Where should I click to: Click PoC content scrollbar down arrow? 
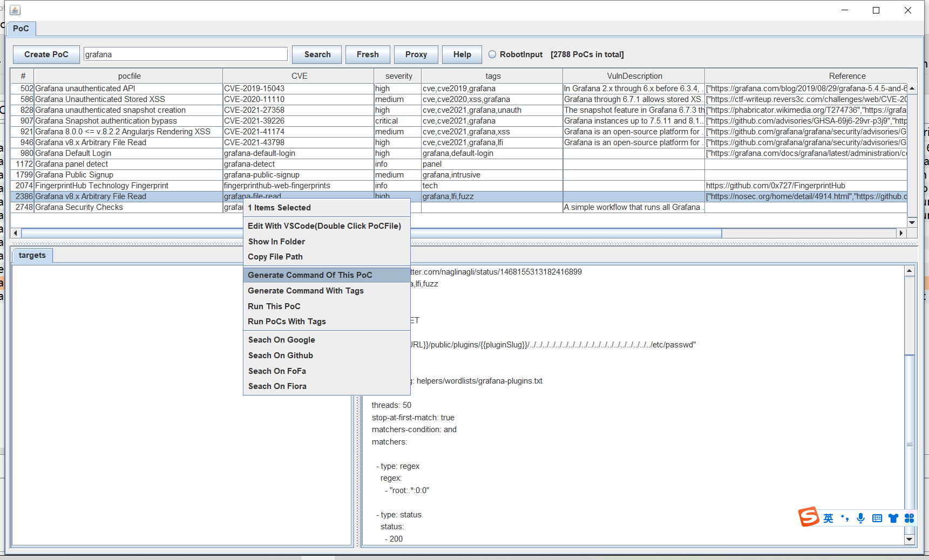(x=910, y=539)
